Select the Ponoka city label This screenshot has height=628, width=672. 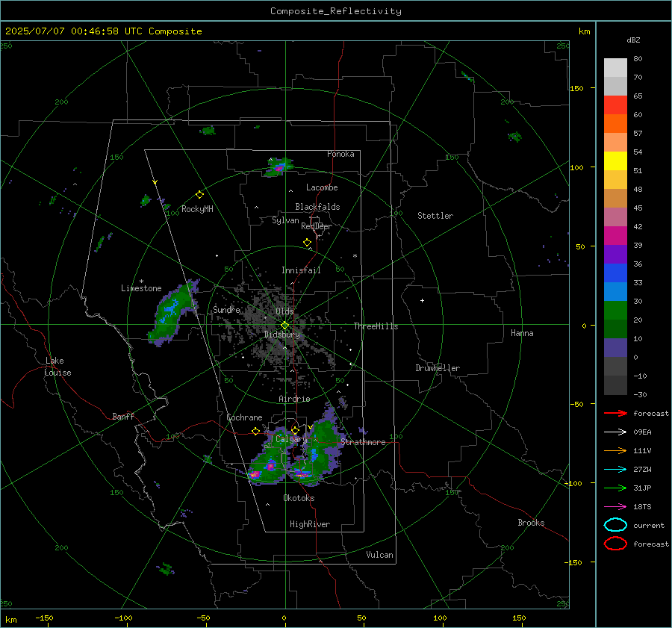pos(340,154)
